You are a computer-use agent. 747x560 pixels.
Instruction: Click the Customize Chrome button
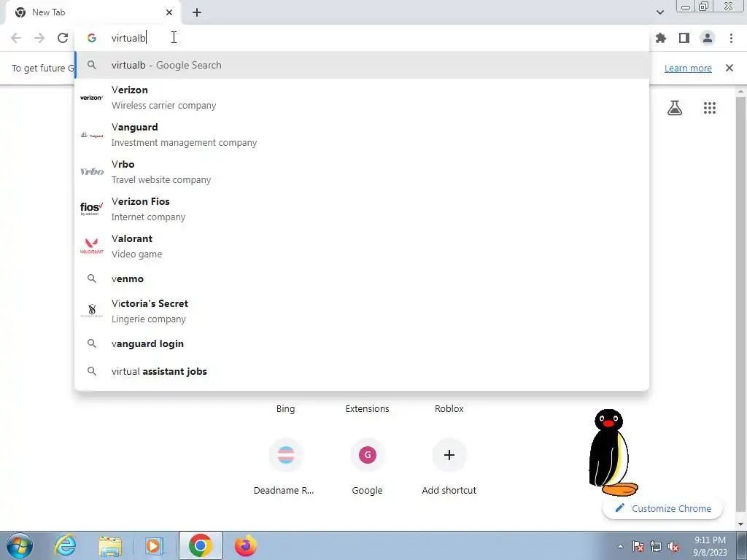click(x=662, y=508)
